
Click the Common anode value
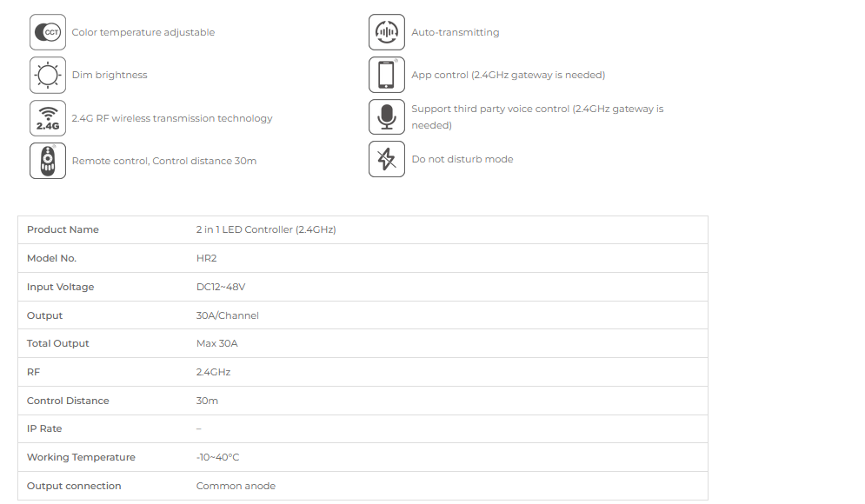[x=236, y=486]
